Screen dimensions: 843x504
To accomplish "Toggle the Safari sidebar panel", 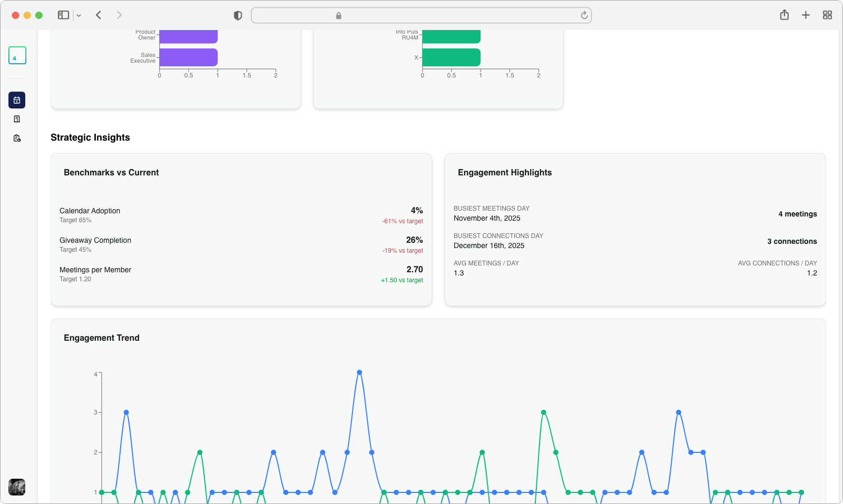I will (63, 15).
